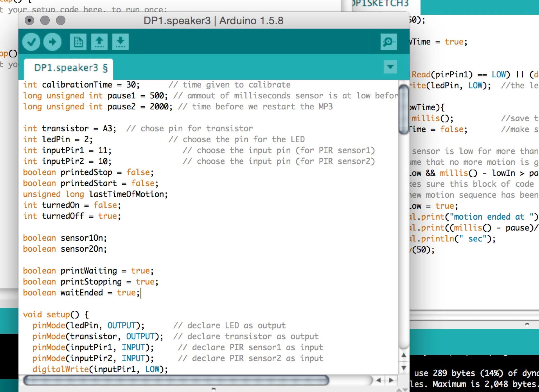Open a sketch with the up-arrow icon

pos(99,42)
